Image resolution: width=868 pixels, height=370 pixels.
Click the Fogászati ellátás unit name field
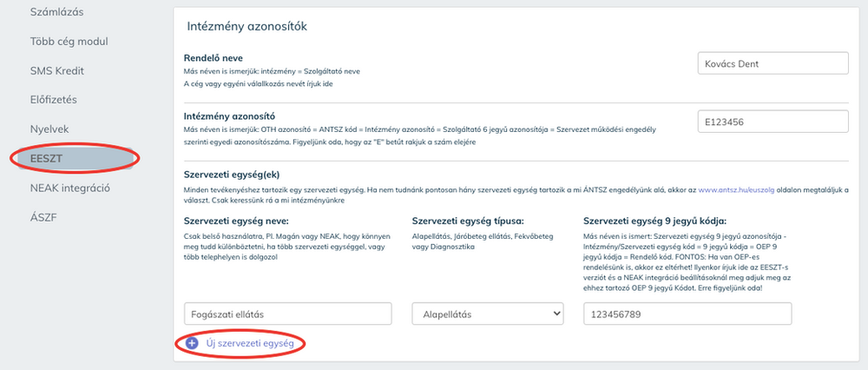point(288,314)
